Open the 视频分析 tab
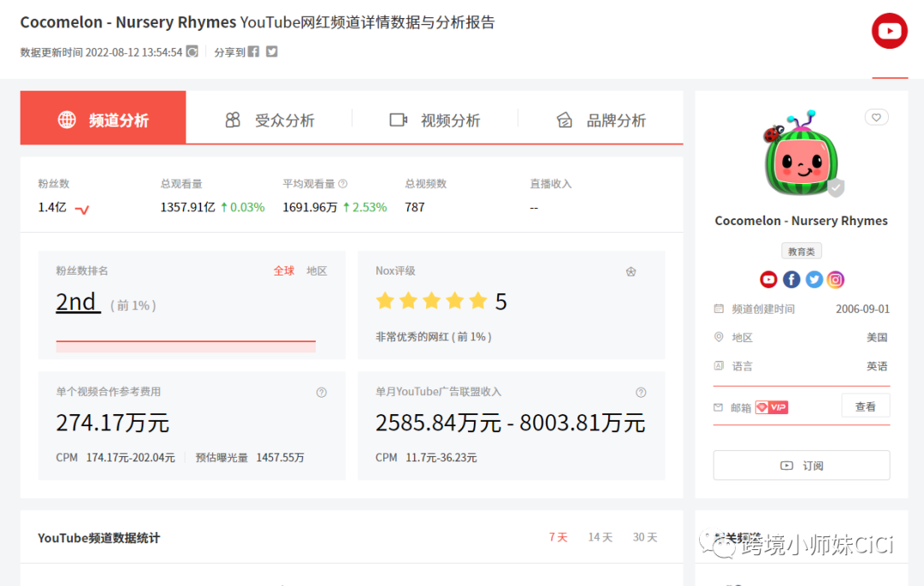Image resolution: width=924 pixels, height=586 pixels. (x=435, y=121)
